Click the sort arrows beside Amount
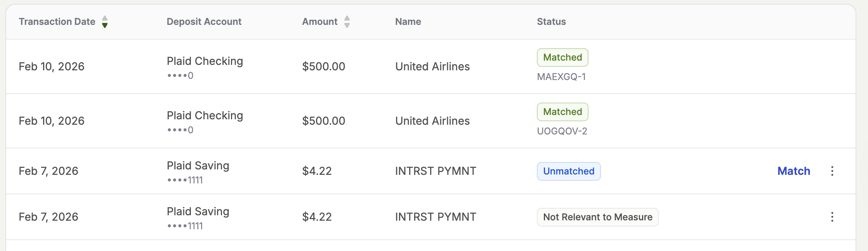 [347, 22]
